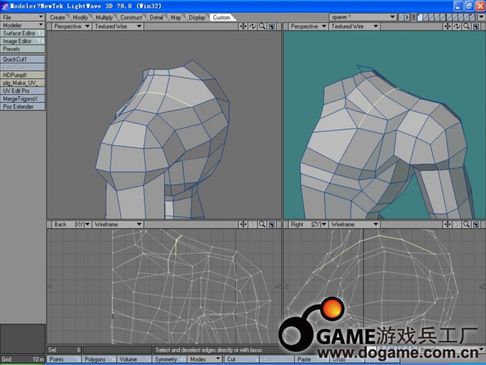Click the rotate icon of the teal Perspective viewport
This screenshot has height=365, width=486.
pos(457,26)
